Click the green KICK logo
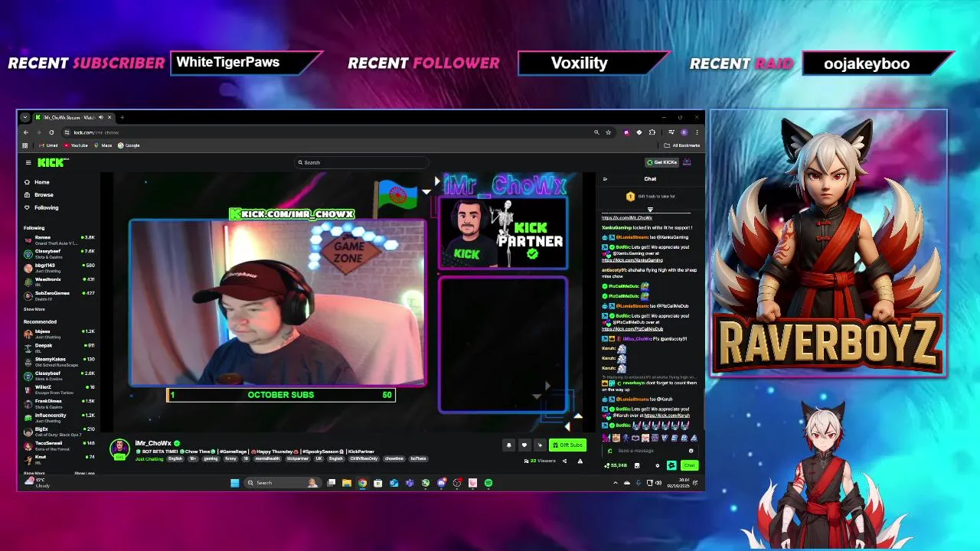 pyautogui.click(x=51, y=162)
